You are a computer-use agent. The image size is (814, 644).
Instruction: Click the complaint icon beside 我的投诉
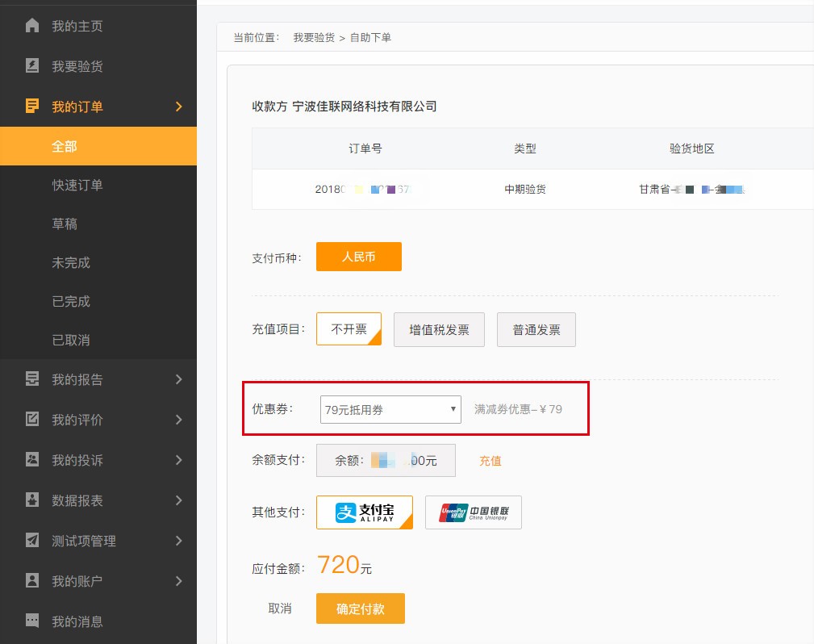32,460
